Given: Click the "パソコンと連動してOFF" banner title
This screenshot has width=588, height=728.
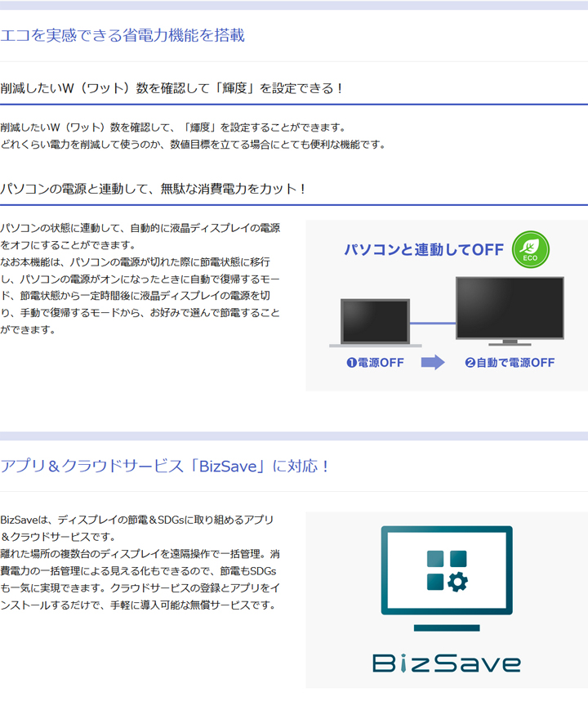Looking at the screenshot, I should pyautogui.click(x=423, y=250).
